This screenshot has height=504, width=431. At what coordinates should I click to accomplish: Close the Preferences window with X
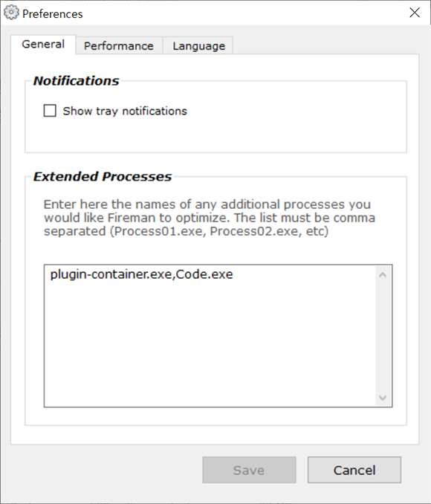[415, 13]
